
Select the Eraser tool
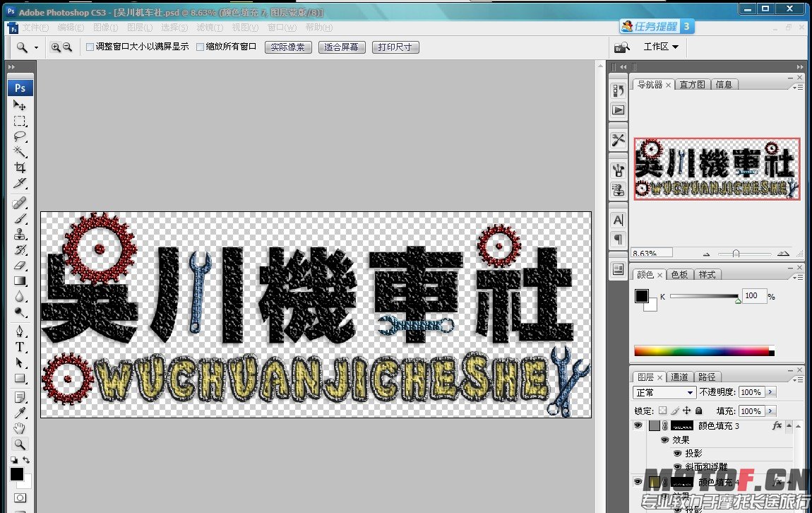click(x=20, y=265)
